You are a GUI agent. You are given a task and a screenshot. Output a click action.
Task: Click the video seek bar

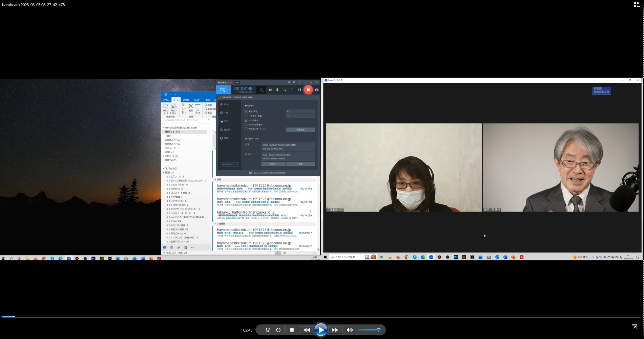321,317
